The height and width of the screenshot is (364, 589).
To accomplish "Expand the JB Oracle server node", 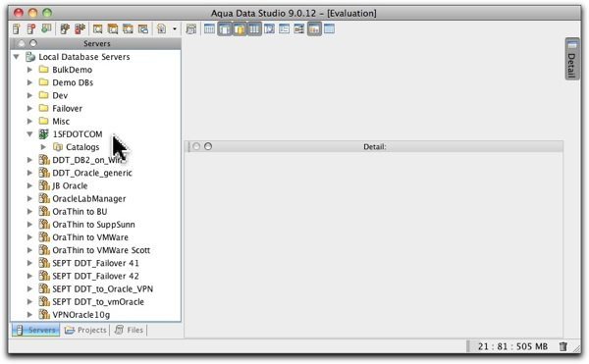I will [x=29, y=185].
